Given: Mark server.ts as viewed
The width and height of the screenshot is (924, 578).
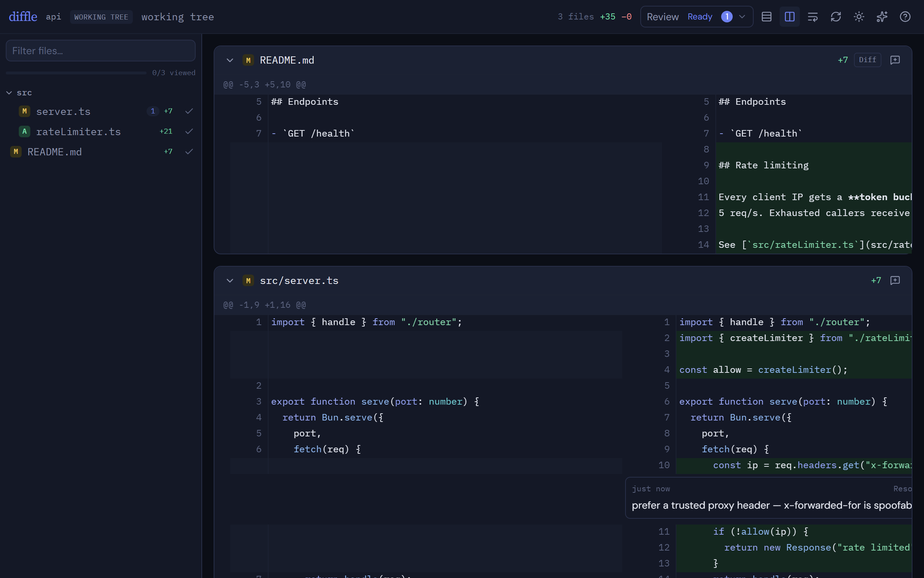Looking at the screenshot, I should point(189,111).
